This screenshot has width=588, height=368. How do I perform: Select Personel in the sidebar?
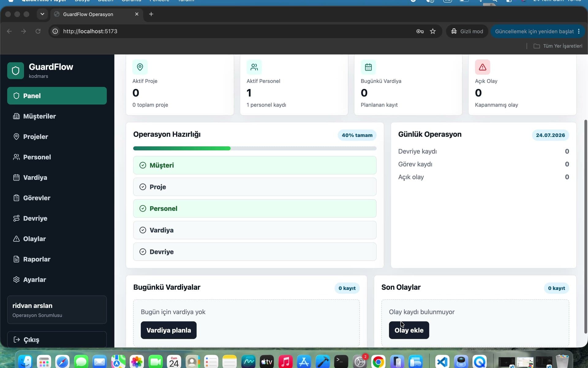click(x=57, y=157)
